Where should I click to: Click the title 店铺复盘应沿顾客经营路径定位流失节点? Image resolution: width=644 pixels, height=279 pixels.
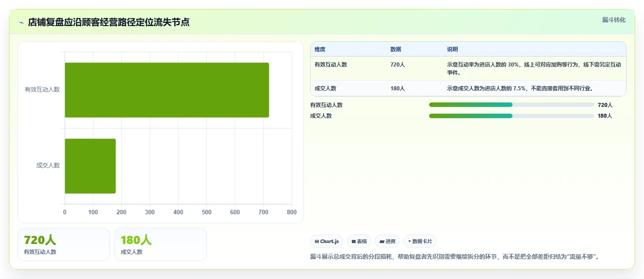(109, 22)
